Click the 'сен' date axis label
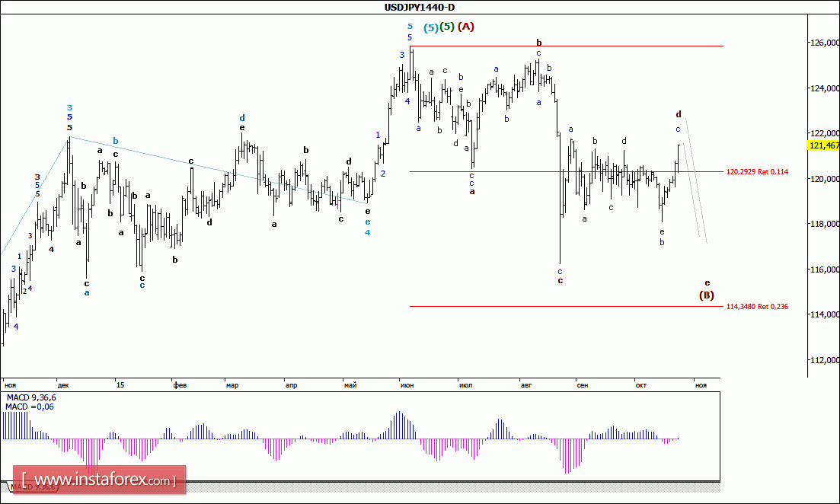This screenshot has height=504, width=840. click(x=583, y=385)
